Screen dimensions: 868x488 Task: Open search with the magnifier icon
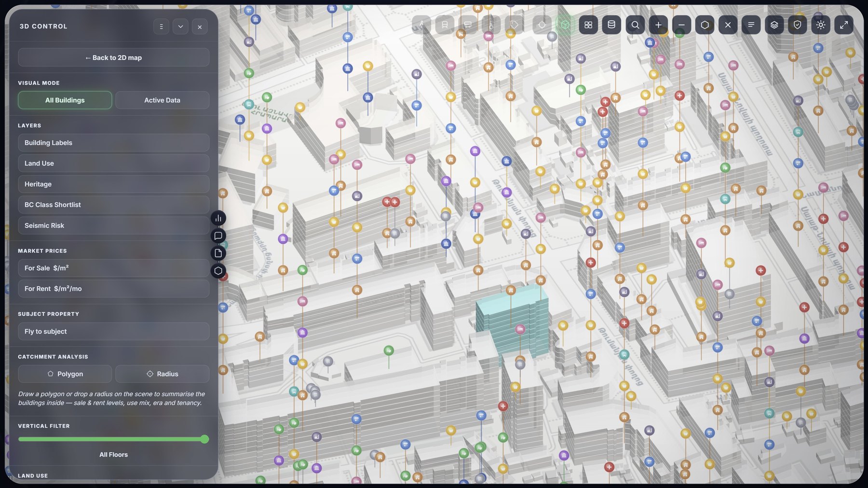[636, 25]
